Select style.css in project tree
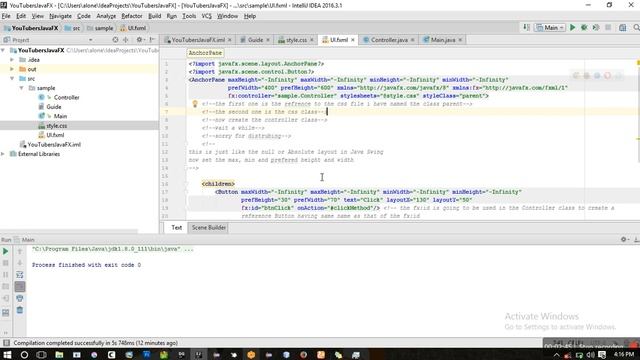The height and width of the screenshot is (360, 640). coord(56,126)
